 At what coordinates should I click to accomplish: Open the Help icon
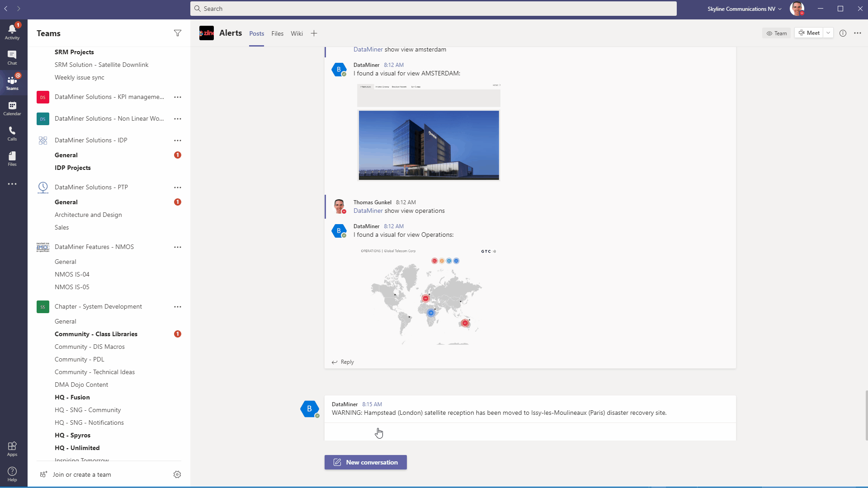(x=12, y=474)
